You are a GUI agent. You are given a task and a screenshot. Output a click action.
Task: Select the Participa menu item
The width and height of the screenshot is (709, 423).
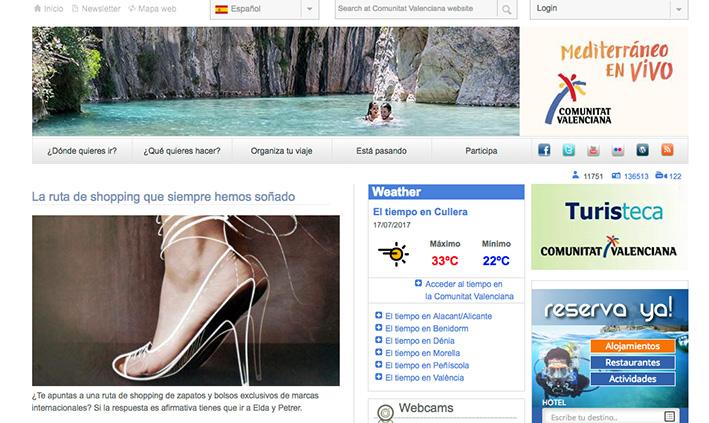click(481, 151)
